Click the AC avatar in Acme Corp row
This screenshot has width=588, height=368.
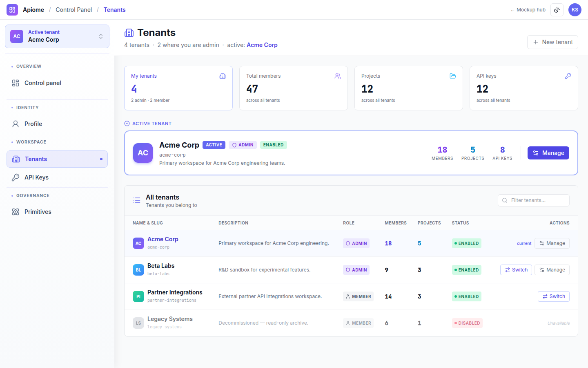coord(138,243)
